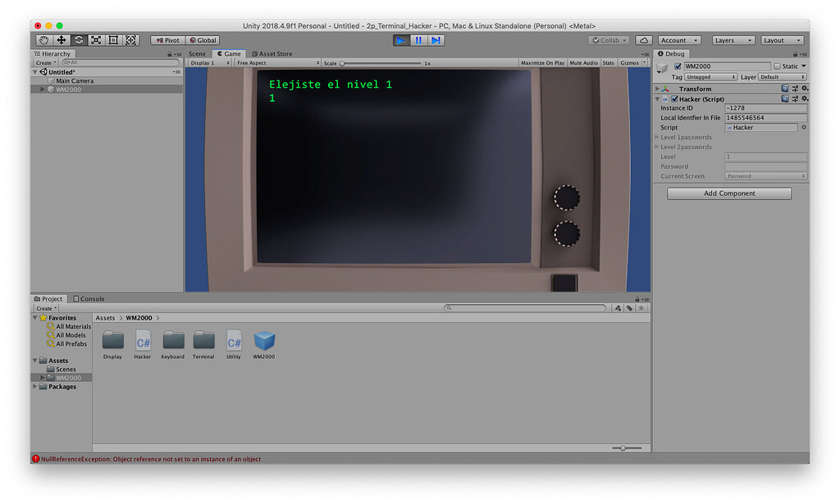
Task: Open Transform gear settings menu
Action: pos(804,89)
